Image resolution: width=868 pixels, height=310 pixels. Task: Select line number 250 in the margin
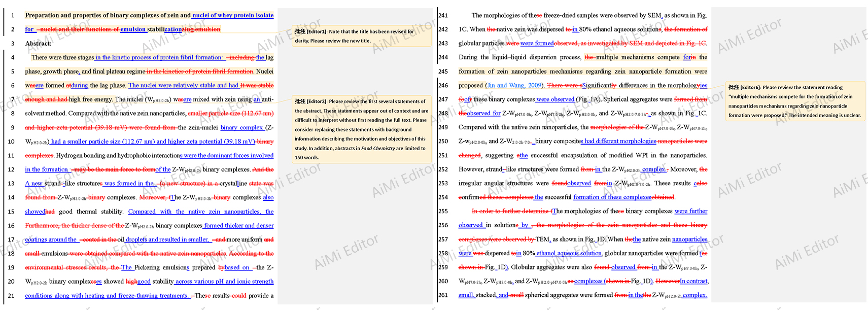click(x=443, y=142)
